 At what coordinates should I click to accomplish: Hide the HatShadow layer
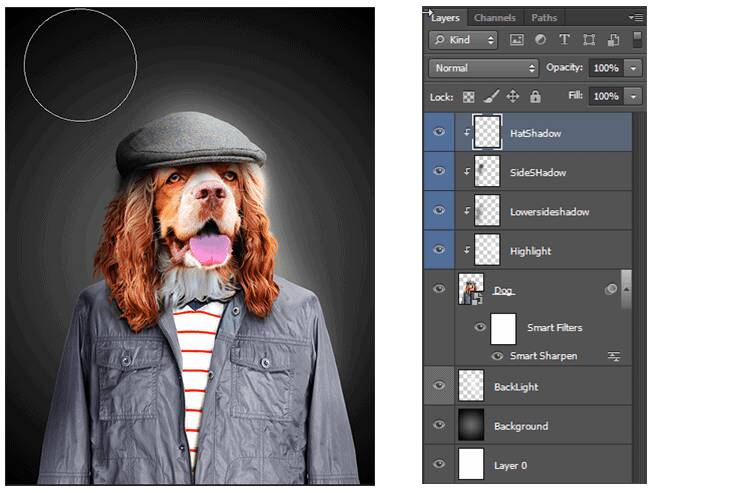pos(439,132)
